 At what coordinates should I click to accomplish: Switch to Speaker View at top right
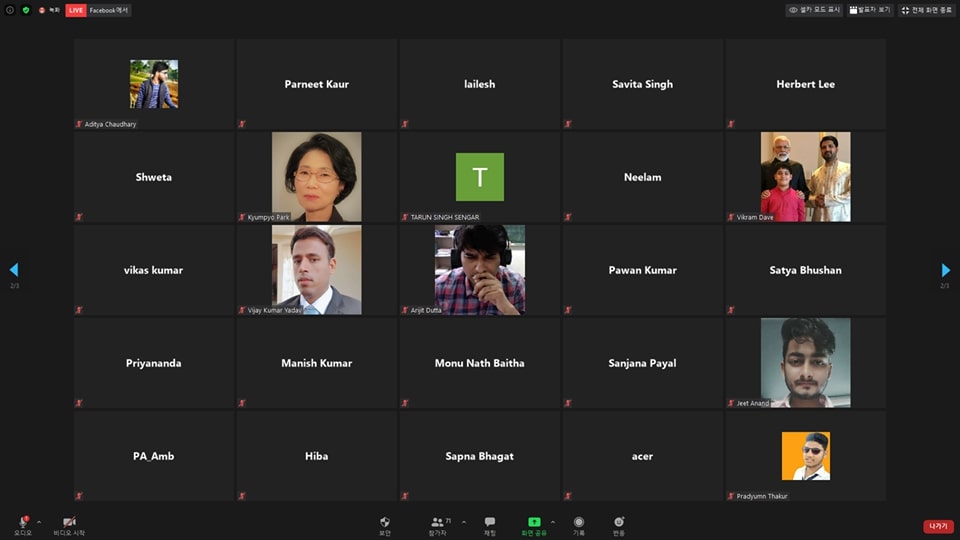pyautogui.click(x=869, y=10)
